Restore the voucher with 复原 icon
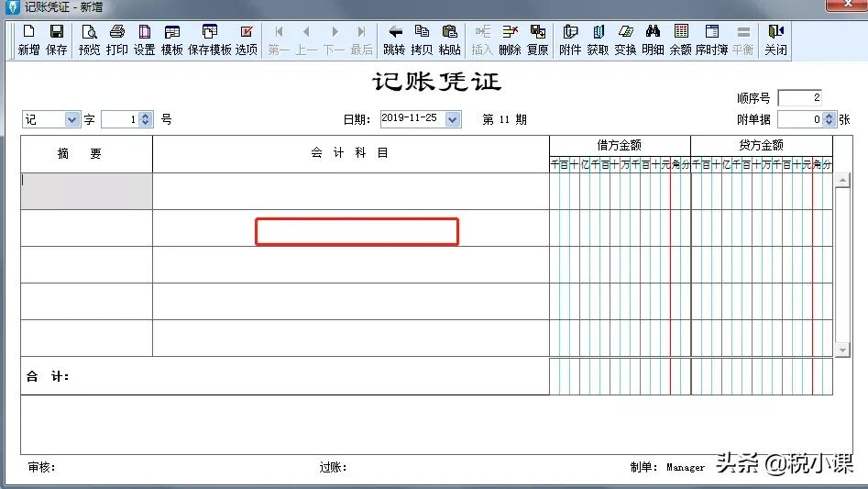This screenshot has height=489, width=868. pyautogui.click(x=537, y=39)
